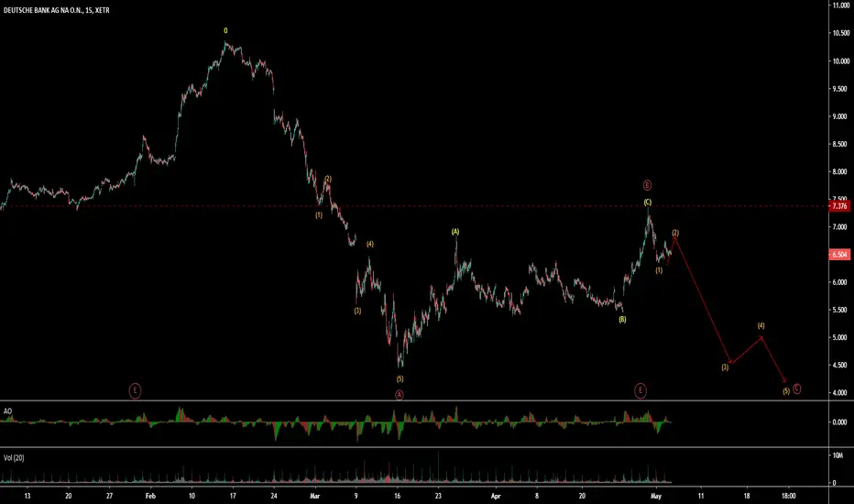Viewport: 854px width, 504px height.
Task: Click the 4.500 price scale label
Action: tap(841, 365)
